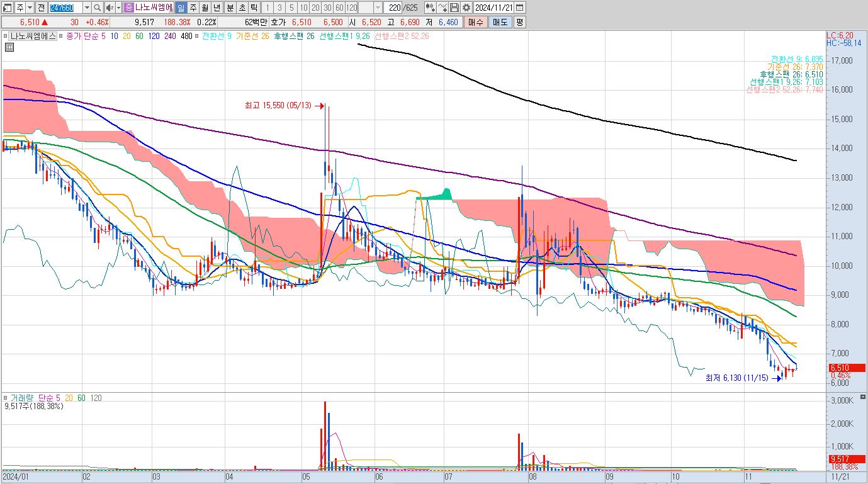Click the speaker sound icon
This screenshot has height=484, width=868.
click(110, 8)
